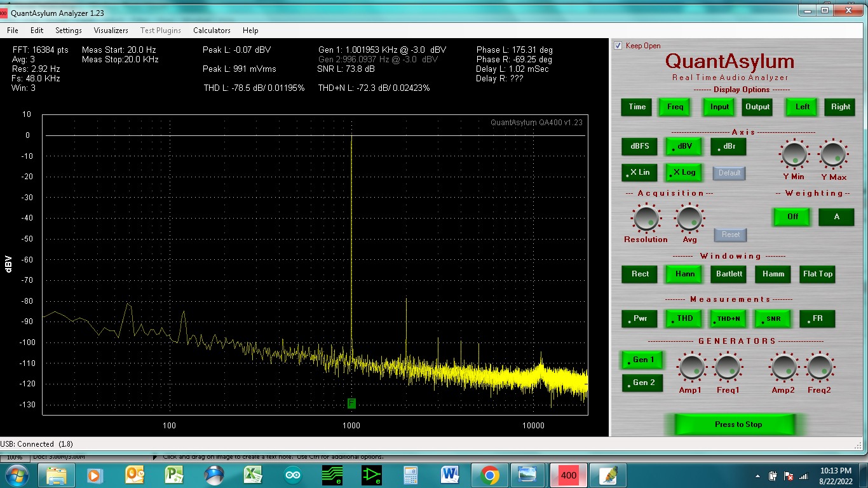Toggle the THD+N measurement

pos(729,318)
